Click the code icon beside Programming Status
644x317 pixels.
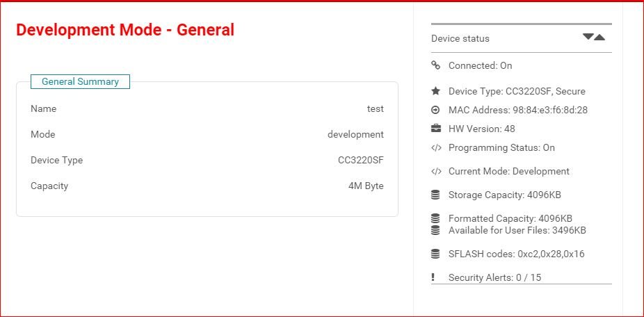(436, 147)
